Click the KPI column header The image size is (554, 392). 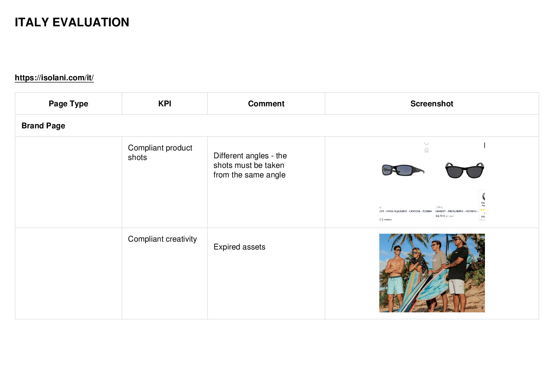(x=164, y=104)
